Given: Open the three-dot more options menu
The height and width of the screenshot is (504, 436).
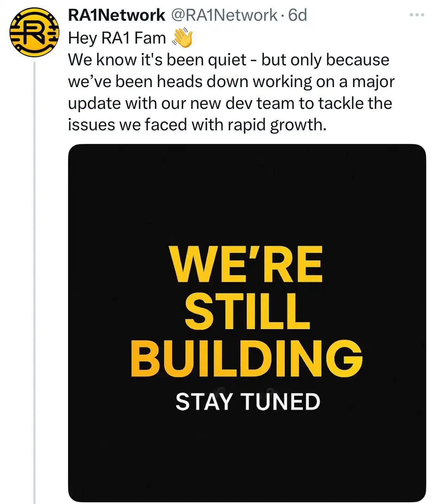Looking at the screenshot, I should (417, 15).
